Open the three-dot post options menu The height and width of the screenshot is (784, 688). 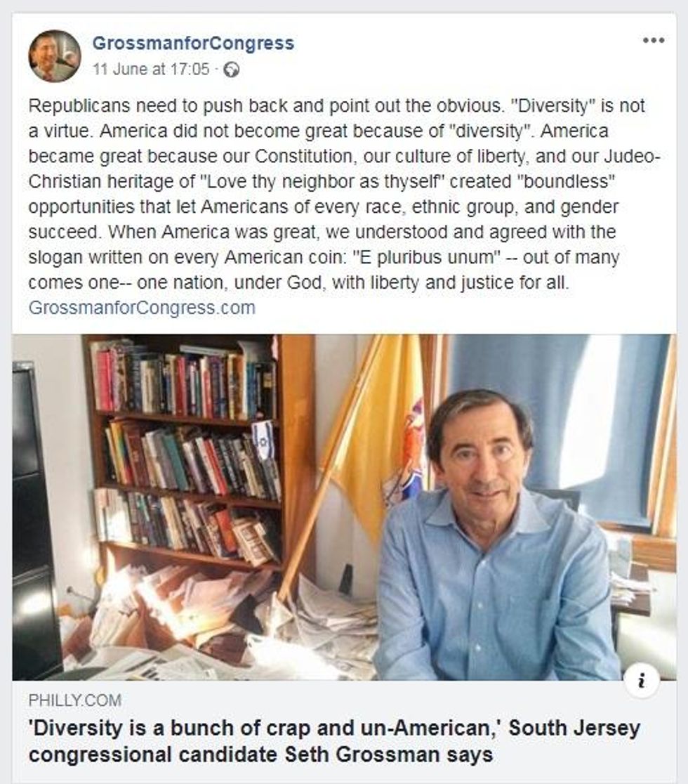pos(654,41)
